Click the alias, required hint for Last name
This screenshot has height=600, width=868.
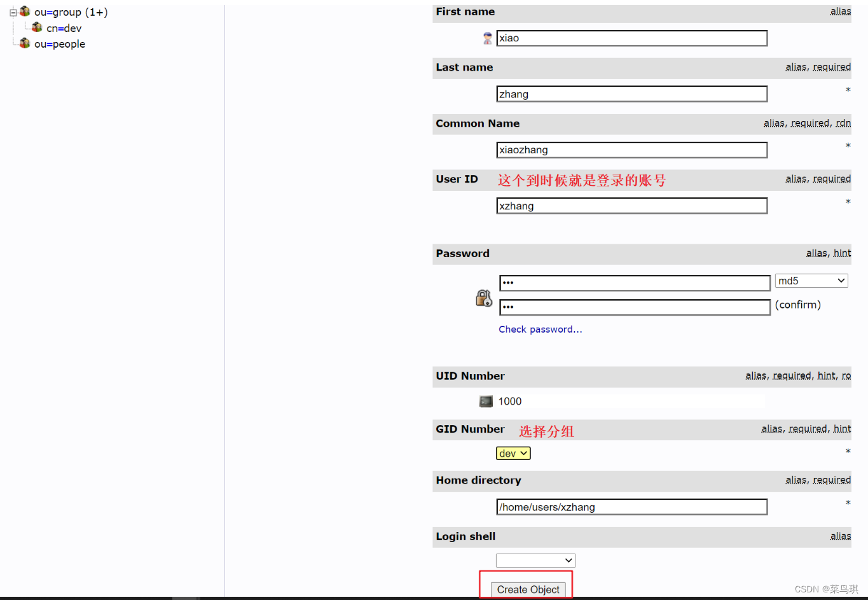click(x=818, y=67)
